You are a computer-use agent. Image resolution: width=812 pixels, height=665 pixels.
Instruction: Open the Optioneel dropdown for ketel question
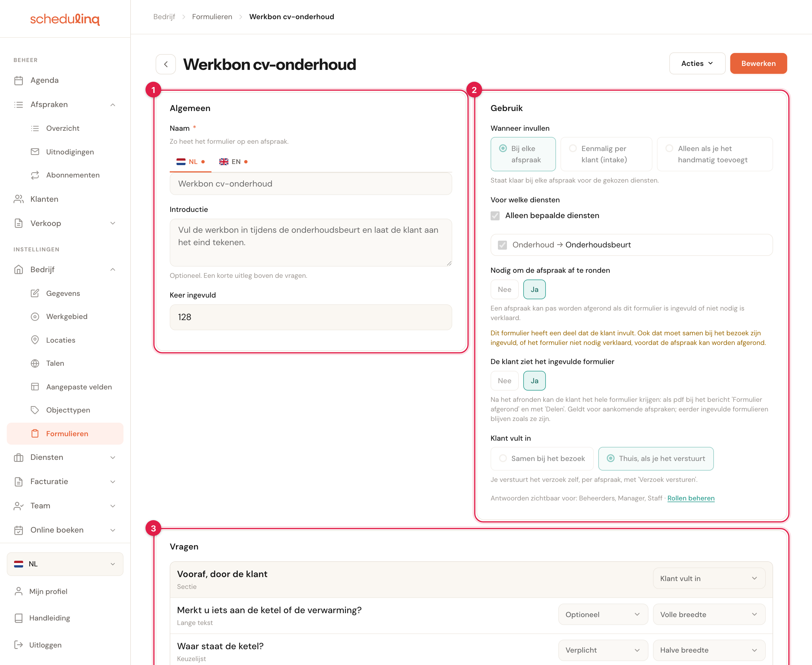(x=603, y=615)
